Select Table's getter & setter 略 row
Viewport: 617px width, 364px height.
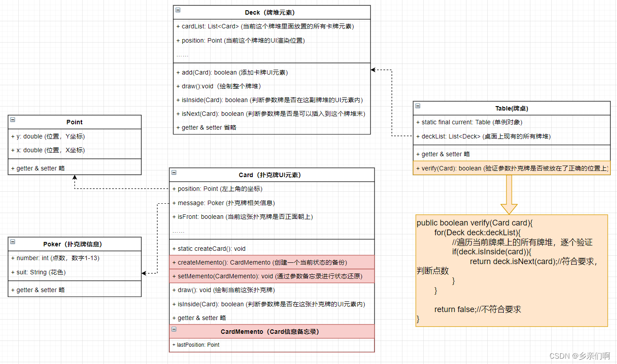512,154
